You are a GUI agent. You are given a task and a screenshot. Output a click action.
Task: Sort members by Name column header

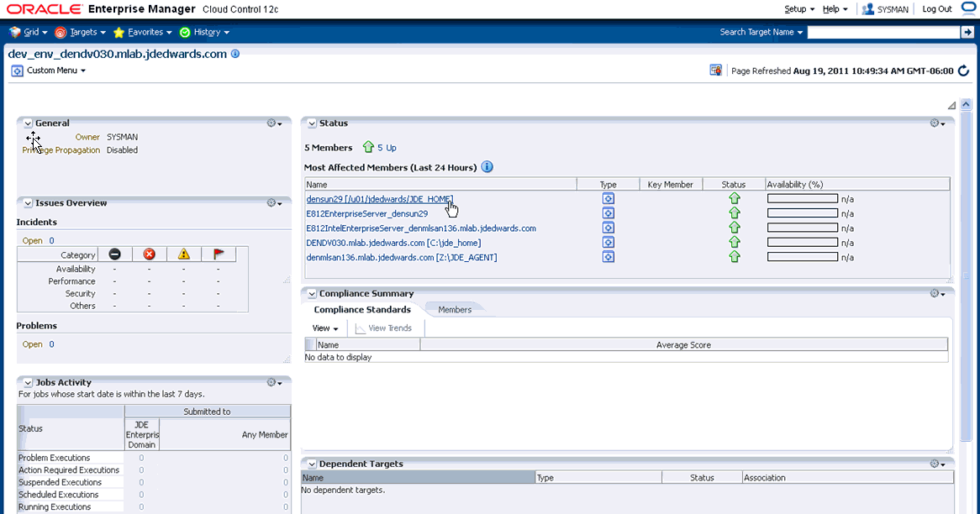point(440,184)
